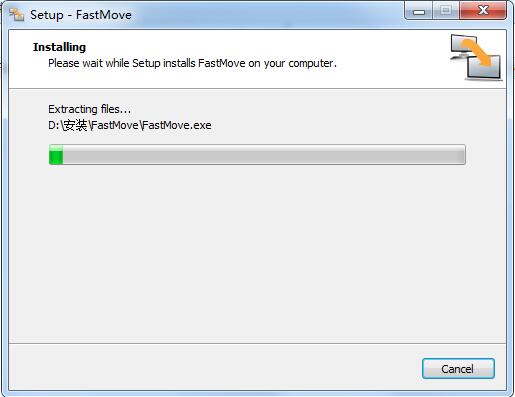Click the upper monitor in the header graphic
Image resolution: width=515 pixels, height=397 pixels.
tap(462, 47)
